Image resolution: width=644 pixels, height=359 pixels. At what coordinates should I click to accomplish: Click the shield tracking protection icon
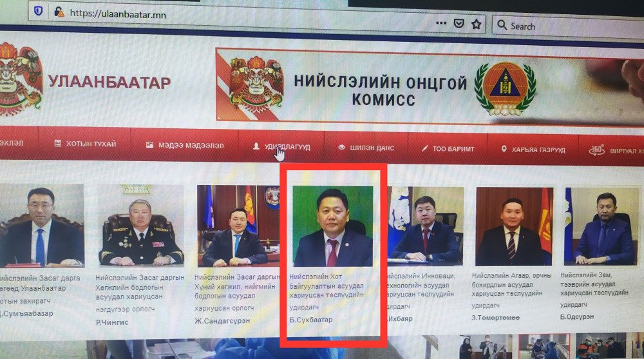[x=38, y=11]
